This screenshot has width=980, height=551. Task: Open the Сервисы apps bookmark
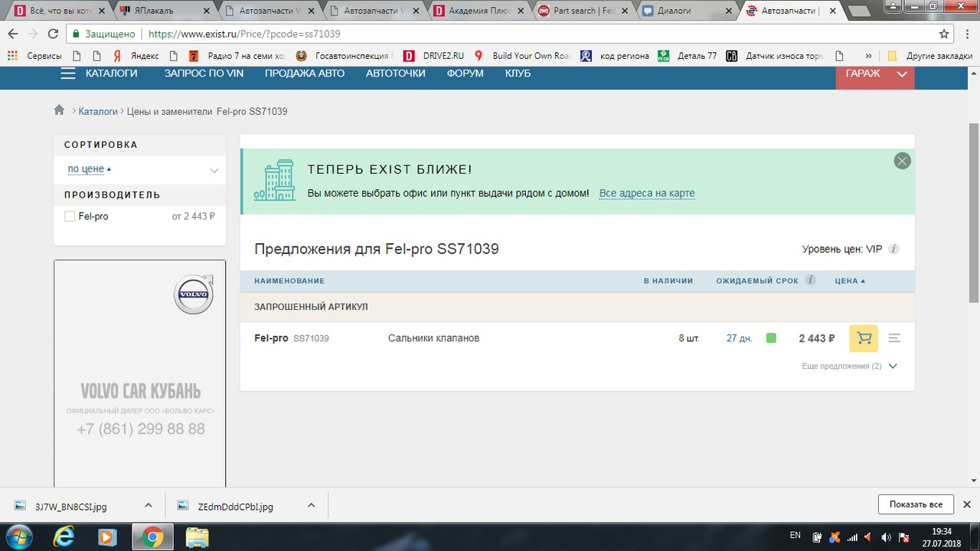[x=34, y=56]
